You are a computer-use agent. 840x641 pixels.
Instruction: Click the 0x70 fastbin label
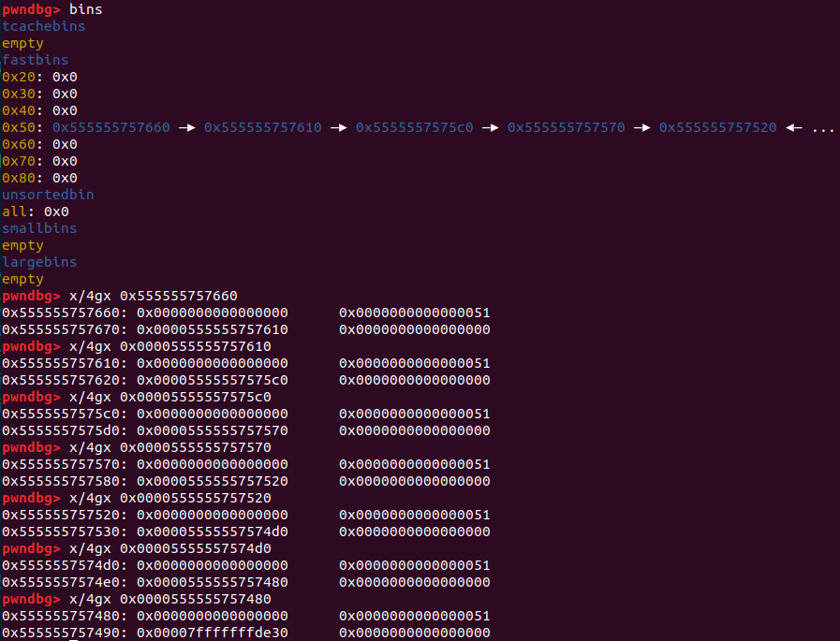tap(19, 161)
